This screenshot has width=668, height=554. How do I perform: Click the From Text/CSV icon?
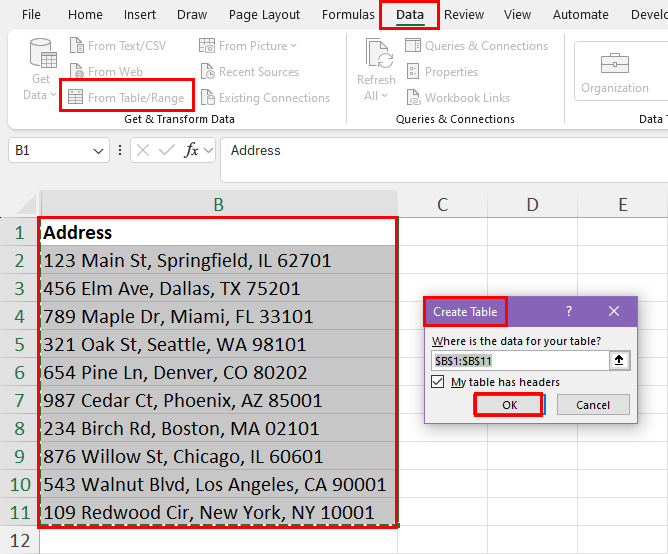77,45
